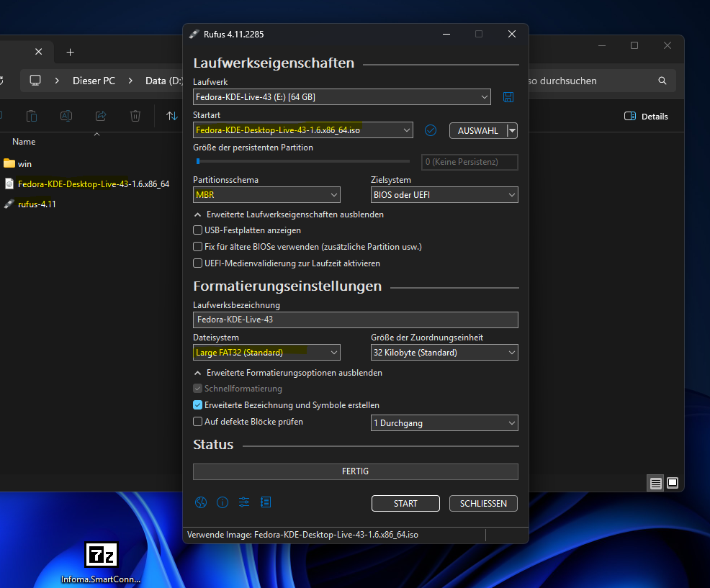Select the win folder name

pos(24,164)
